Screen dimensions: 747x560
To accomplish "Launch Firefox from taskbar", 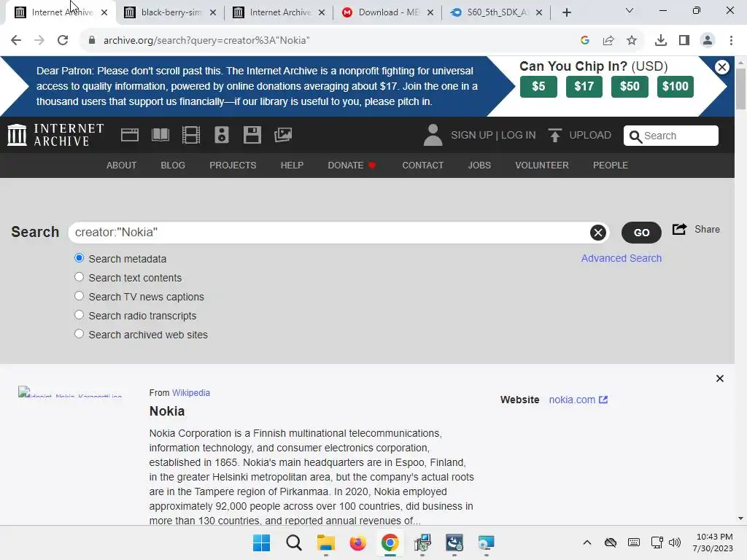I will [357, 542].
